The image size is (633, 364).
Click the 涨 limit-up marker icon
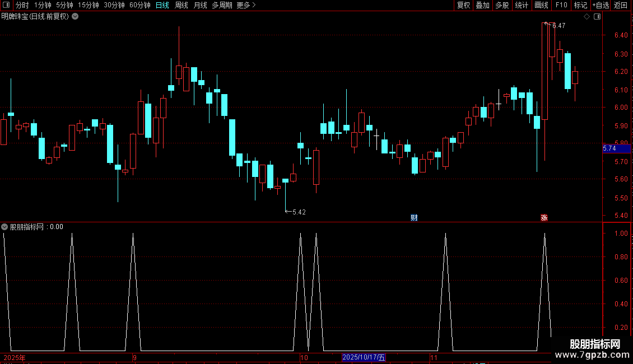pyautogui.click(x=544, y=217)
